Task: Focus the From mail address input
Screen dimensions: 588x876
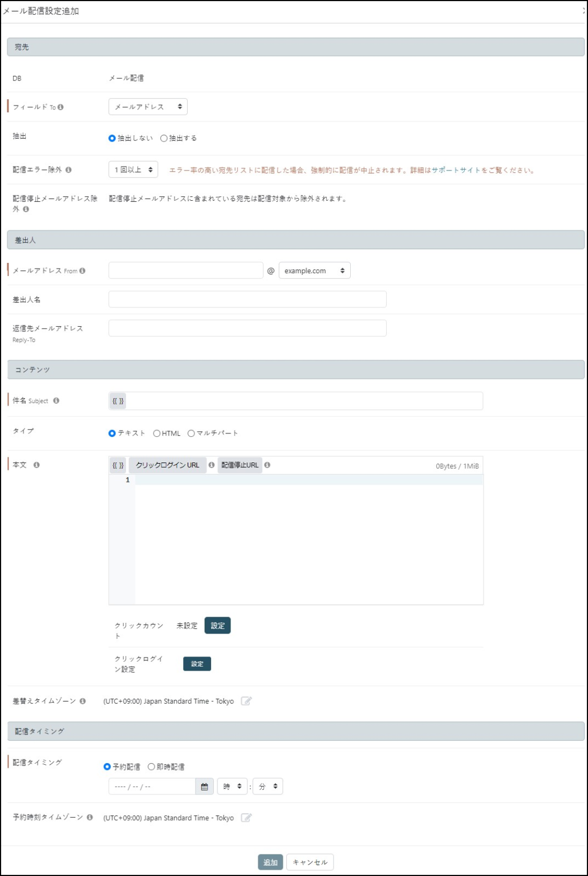Action: point(186,270)
